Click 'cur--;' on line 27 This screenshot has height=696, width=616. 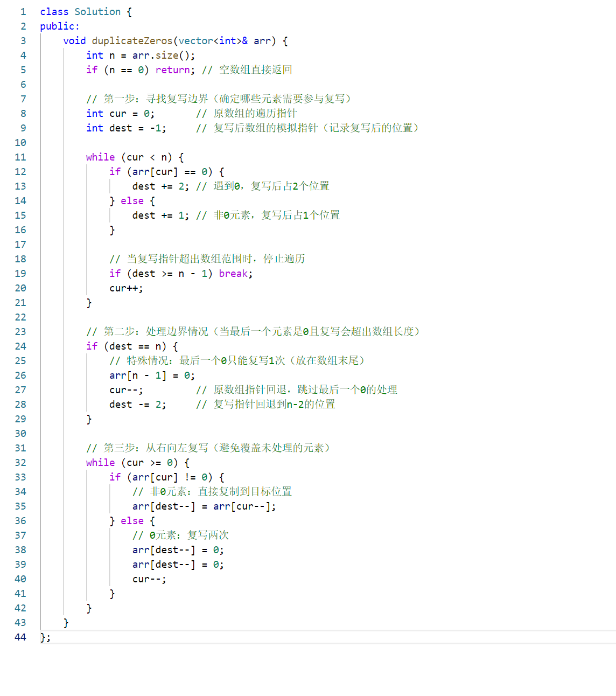127,390
